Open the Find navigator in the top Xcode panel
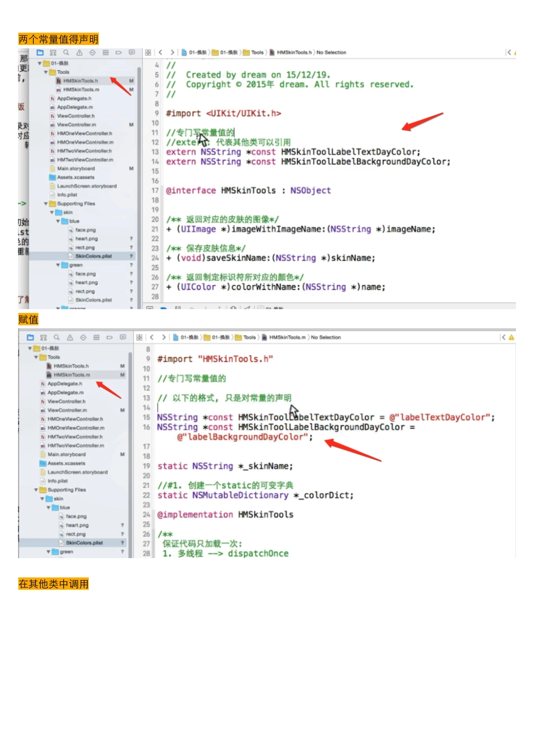Image resolution: width=534 pixels, height=756 pixels. pyautogui.click(x=66, y=52)
